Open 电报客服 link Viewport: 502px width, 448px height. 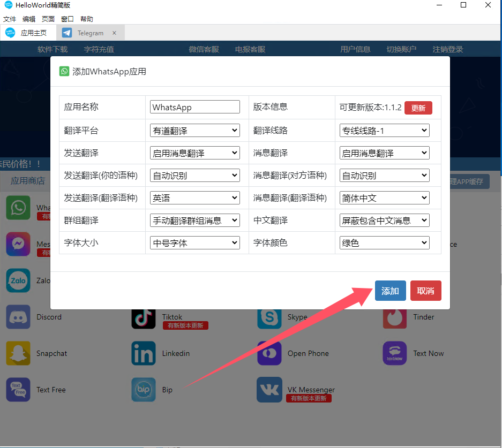(x=250, y=49)
